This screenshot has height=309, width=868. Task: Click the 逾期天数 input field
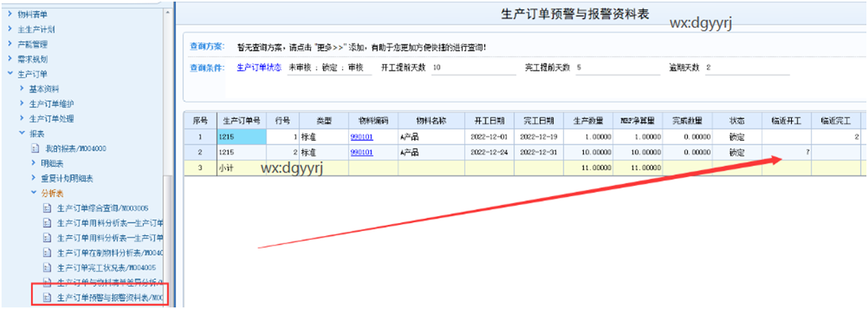(x=747, y=68)
